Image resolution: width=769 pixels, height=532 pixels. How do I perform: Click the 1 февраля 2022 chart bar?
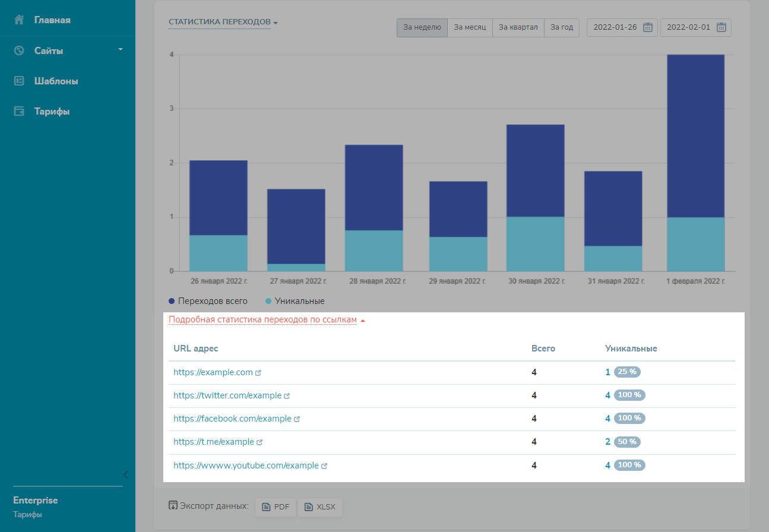tap(695, 163)
